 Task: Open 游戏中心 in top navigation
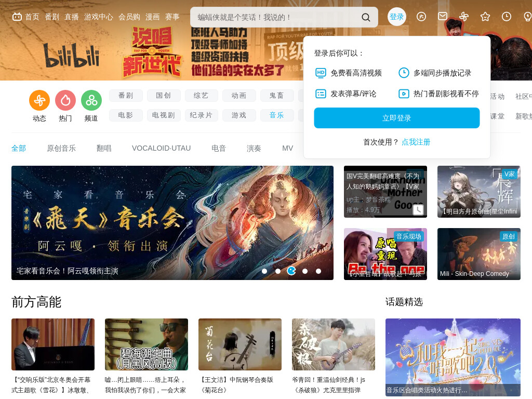[98, 17]
